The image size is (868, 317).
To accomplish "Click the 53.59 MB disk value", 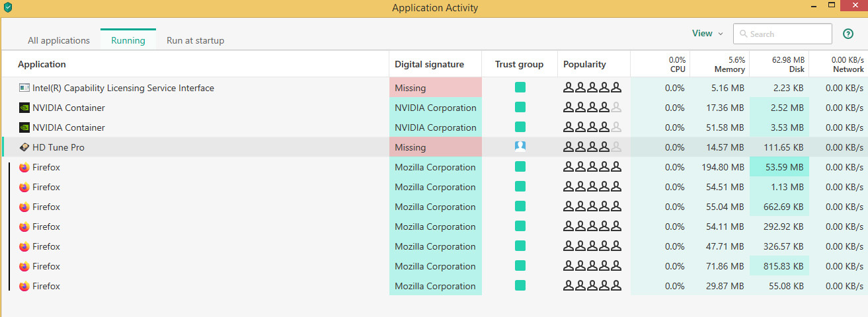I will click(x=785, y=167).
